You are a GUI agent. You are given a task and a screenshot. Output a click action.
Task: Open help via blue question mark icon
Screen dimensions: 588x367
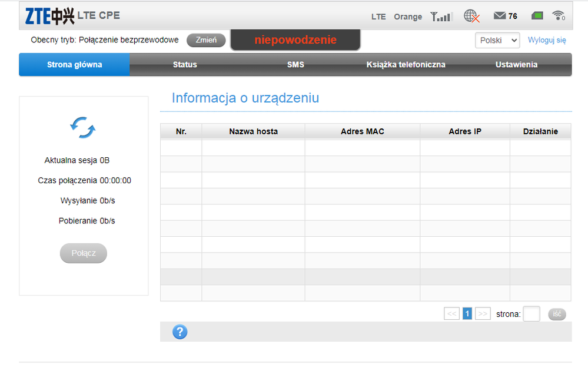click(180, 332)
